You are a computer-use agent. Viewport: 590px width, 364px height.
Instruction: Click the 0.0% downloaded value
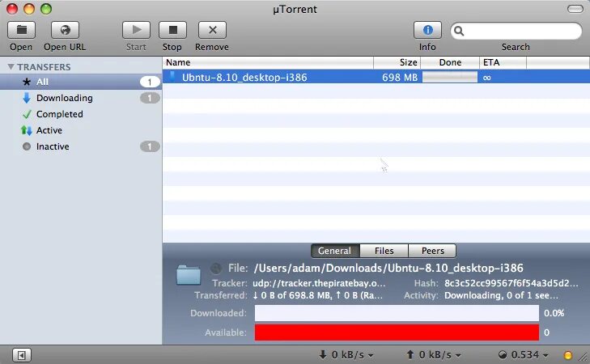click(554, 313)
